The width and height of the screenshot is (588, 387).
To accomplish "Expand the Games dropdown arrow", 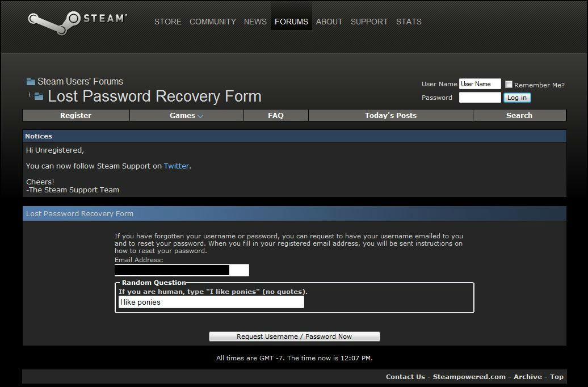I will 200,116.
